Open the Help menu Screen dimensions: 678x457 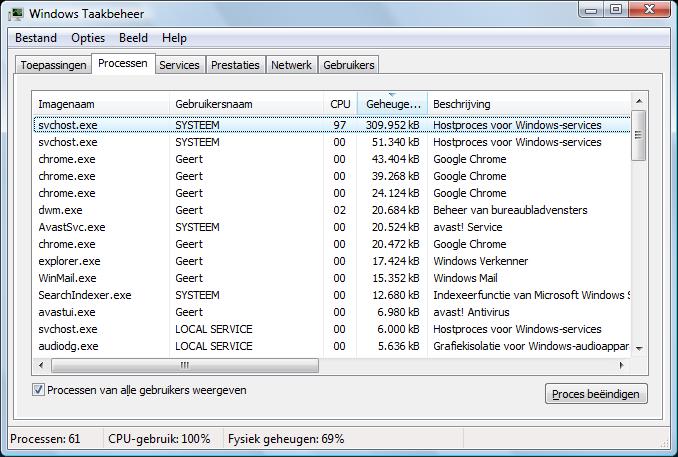pos(174,38)
